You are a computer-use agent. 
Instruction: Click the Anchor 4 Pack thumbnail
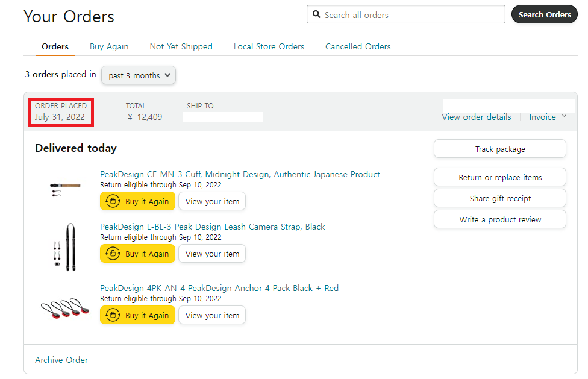[65, 308]
